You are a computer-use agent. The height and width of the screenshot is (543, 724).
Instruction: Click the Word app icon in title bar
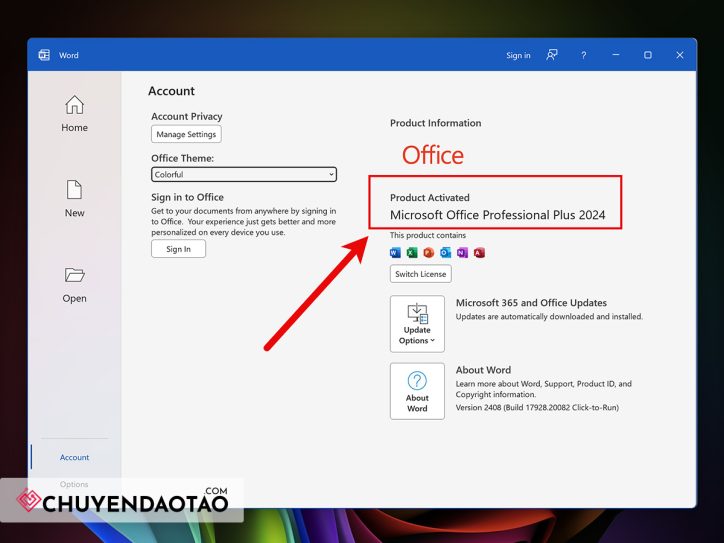[44, 55]
